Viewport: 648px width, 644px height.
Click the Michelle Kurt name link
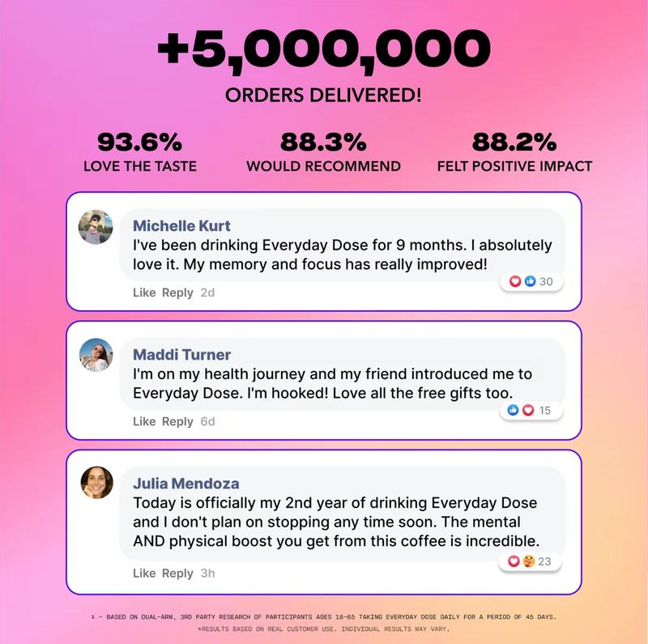coord(181,224)
